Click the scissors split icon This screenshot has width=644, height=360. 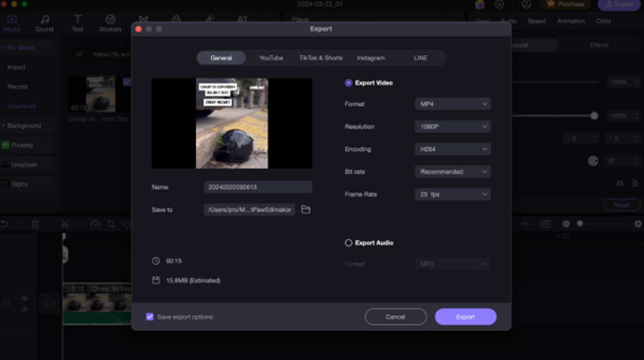[x=64, y=224]
